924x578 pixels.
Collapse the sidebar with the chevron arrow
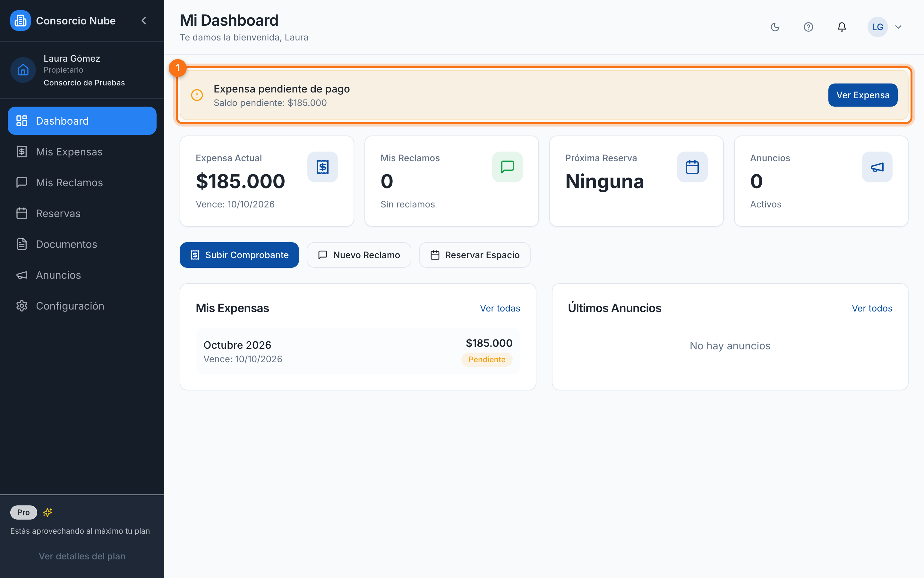coord(144,21)
